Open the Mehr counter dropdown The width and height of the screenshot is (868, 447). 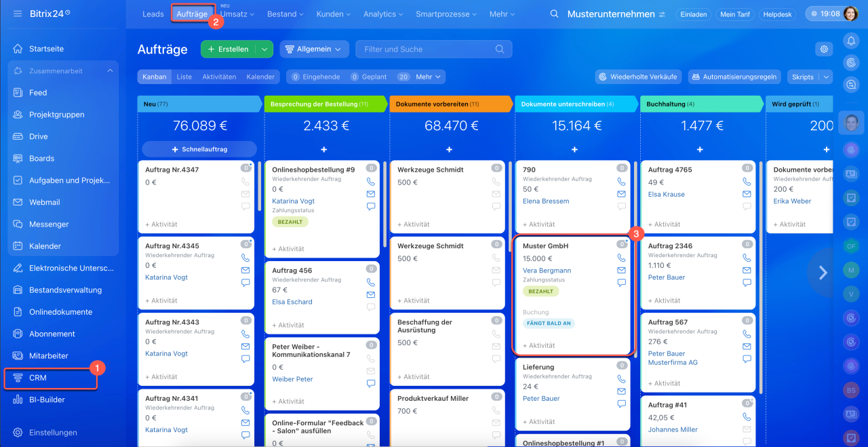(430, 77)
